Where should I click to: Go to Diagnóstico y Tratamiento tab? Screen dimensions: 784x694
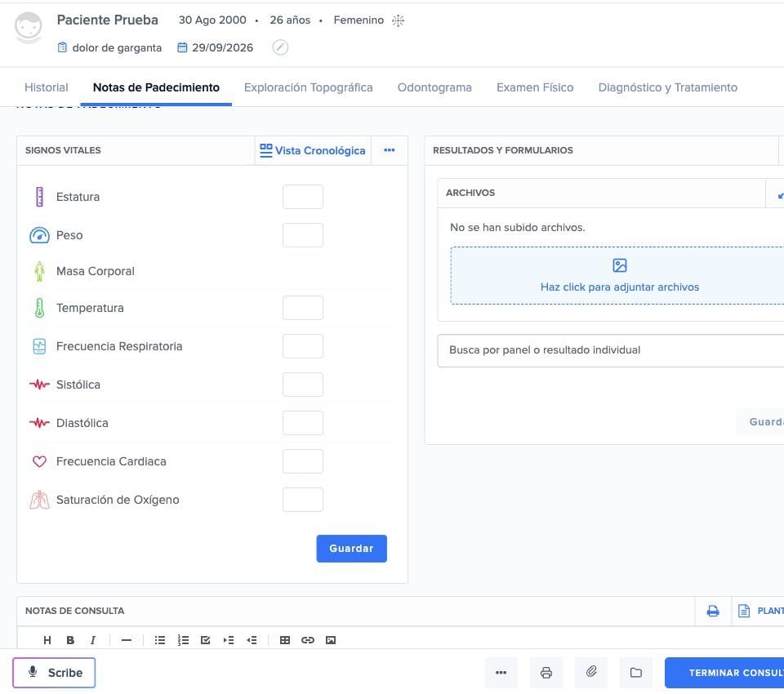[x=668, y=87]
